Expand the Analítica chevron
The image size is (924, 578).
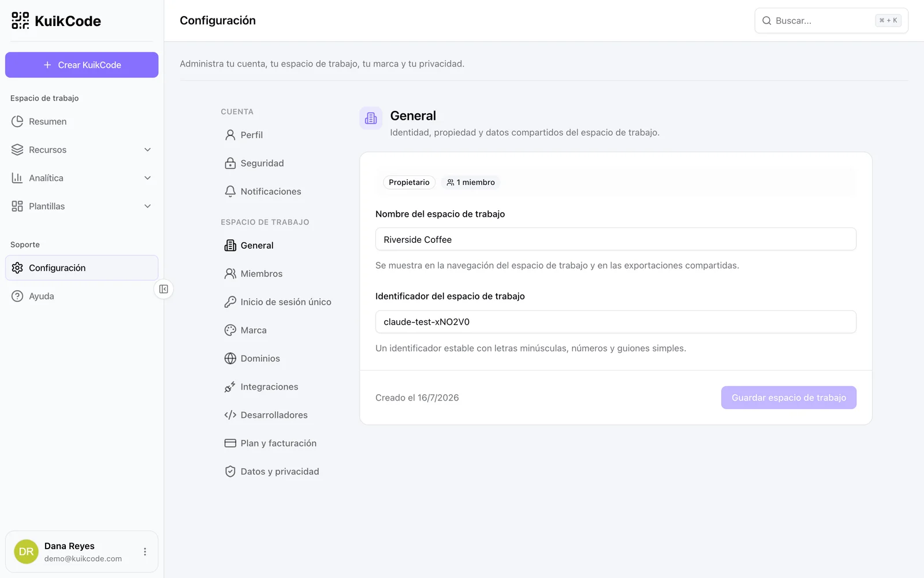point(147,178)
